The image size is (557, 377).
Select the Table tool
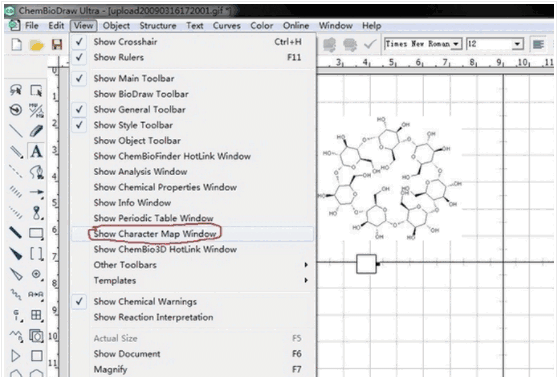pos(36,315)
